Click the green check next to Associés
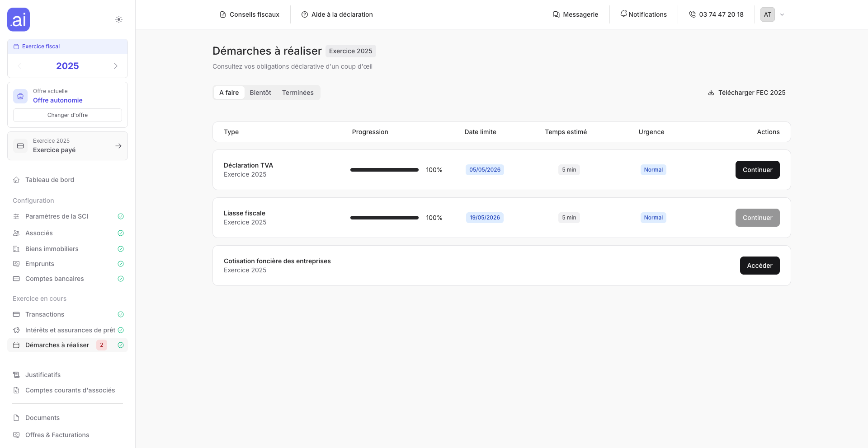 (121, 233)
